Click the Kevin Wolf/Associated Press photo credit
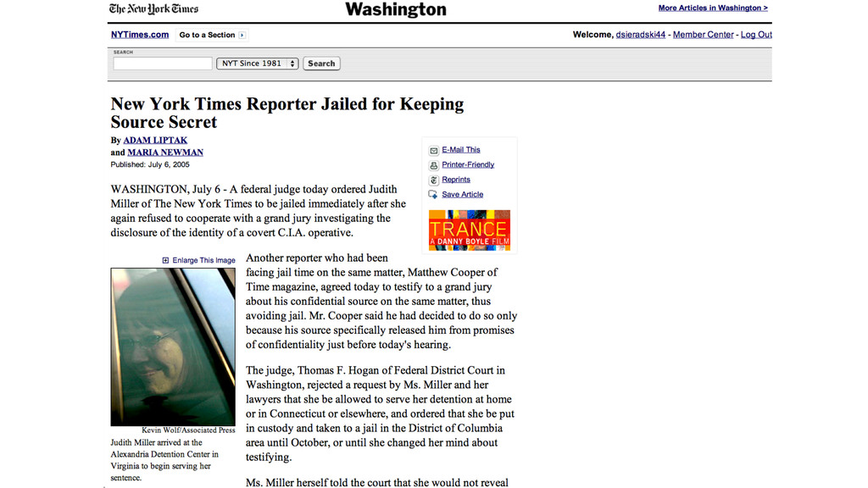 (x=188, y=430)
